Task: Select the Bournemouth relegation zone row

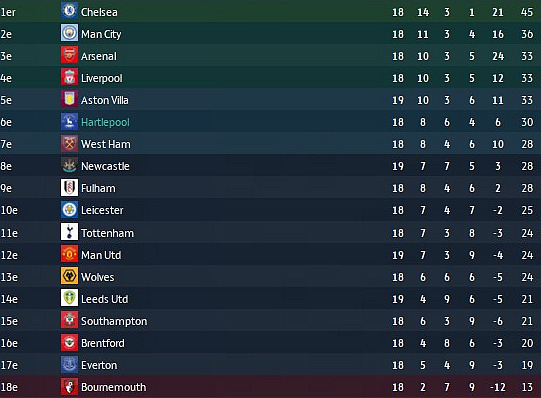Action: (270, 387)
